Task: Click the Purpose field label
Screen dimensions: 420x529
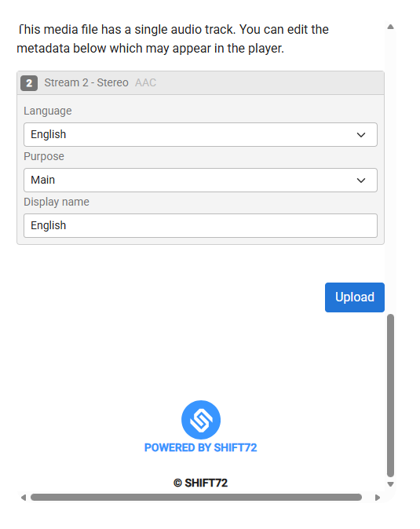Action: pos(44,156)
